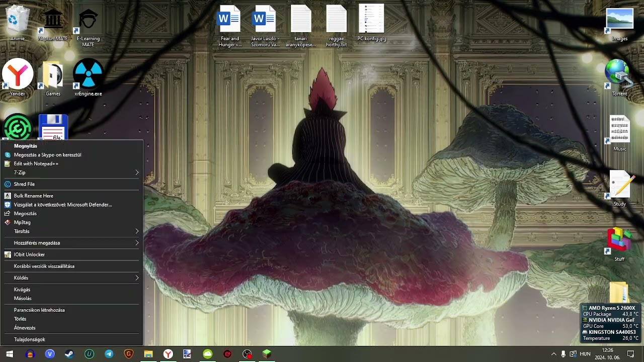Expand the Hozzáférés megadása submenu
The width and height of the screenshot is (644, 362).
71,243
